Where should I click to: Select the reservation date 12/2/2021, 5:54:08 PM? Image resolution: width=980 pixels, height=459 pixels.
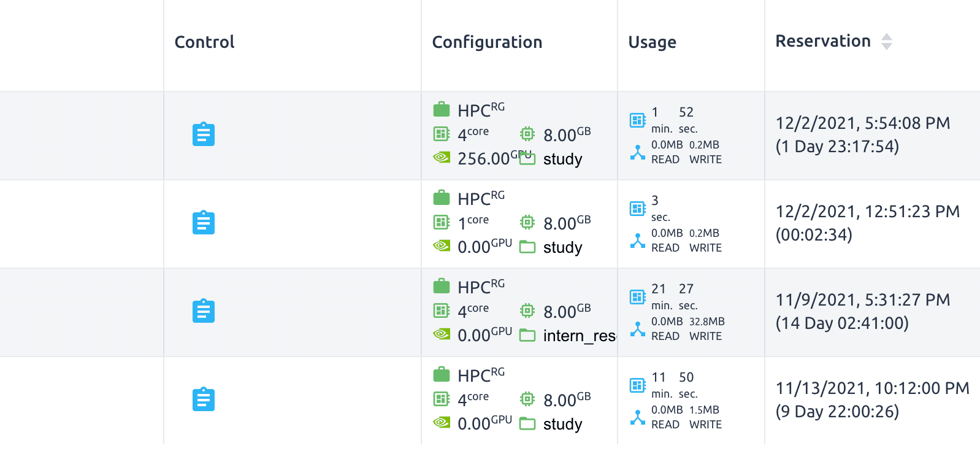point(862,123)
